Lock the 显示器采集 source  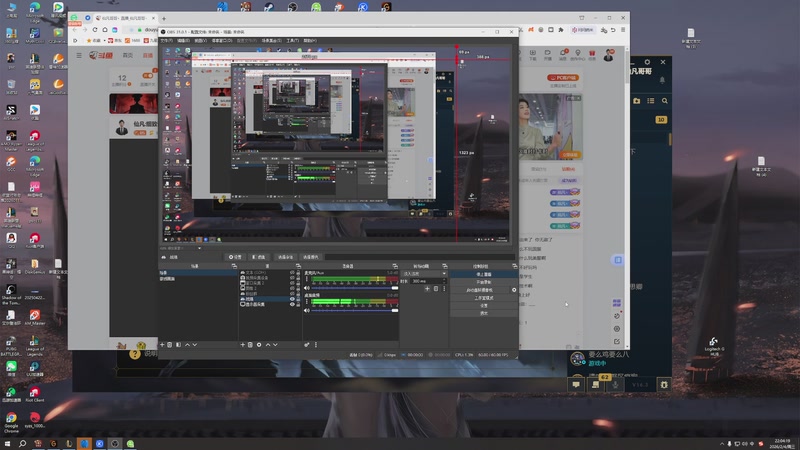coord(298,304)
